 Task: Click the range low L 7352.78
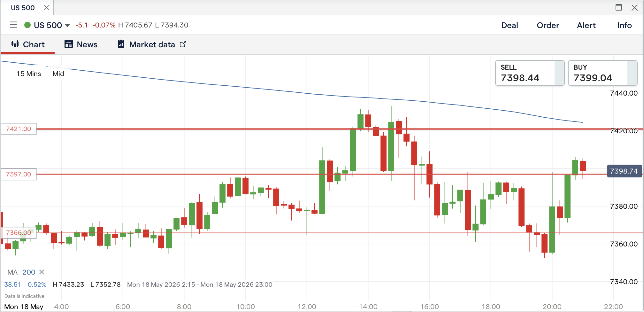click(105, 285)
